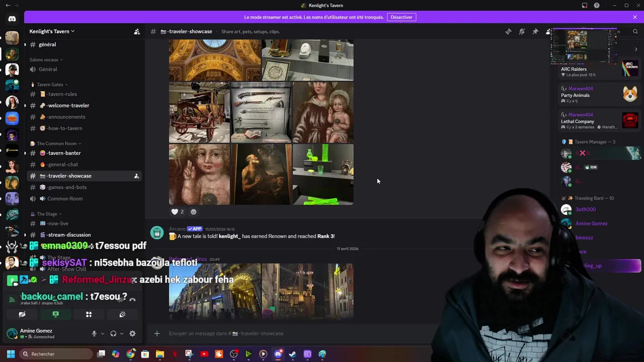Open the antique carriage photo thumbnail
This screenshot has width=644, height=362.
(x=199, y=113)
